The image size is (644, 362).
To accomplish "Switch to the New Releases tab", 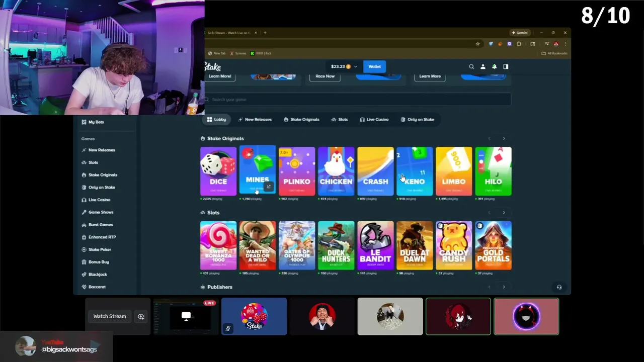I will (x=255, y=120).
